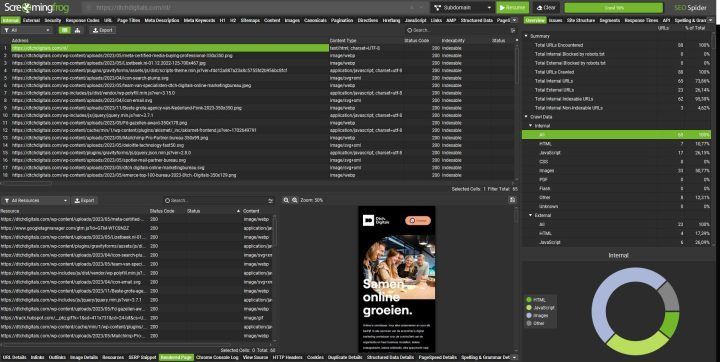This screenshot has height=362, width=720.
Task: Export the Resources list
Action: coord(84,201)
